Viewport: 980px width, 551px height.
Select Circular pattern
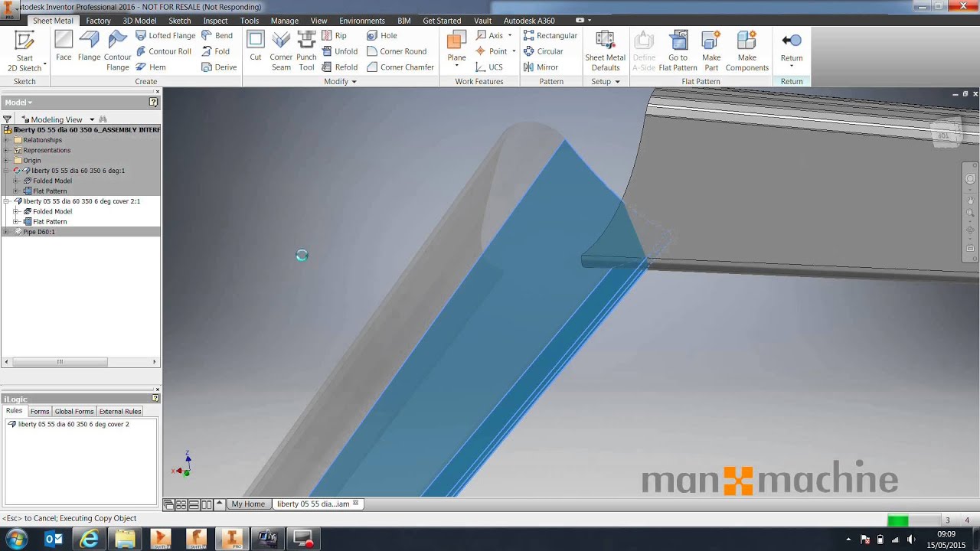(544, 51)
